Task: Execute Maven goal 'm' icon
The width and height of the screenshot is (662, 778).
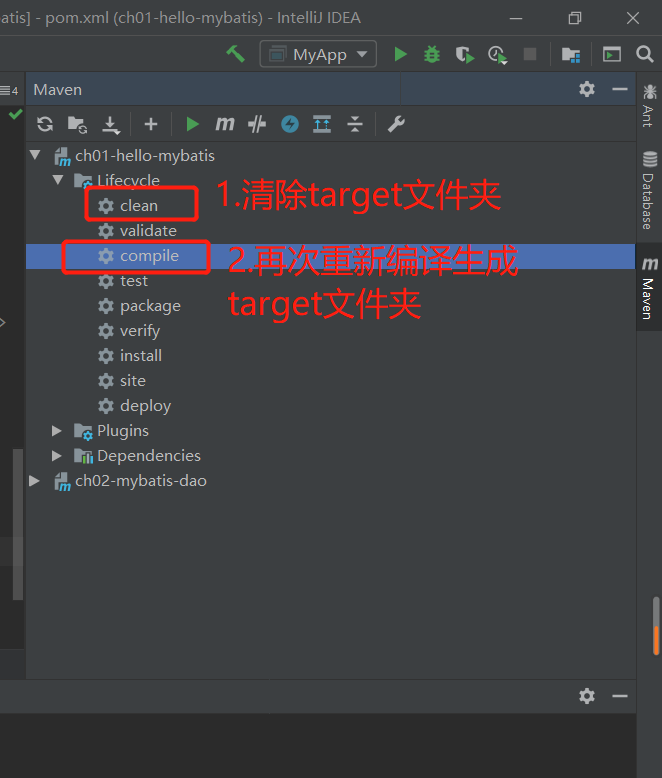Action: point(225,124)
